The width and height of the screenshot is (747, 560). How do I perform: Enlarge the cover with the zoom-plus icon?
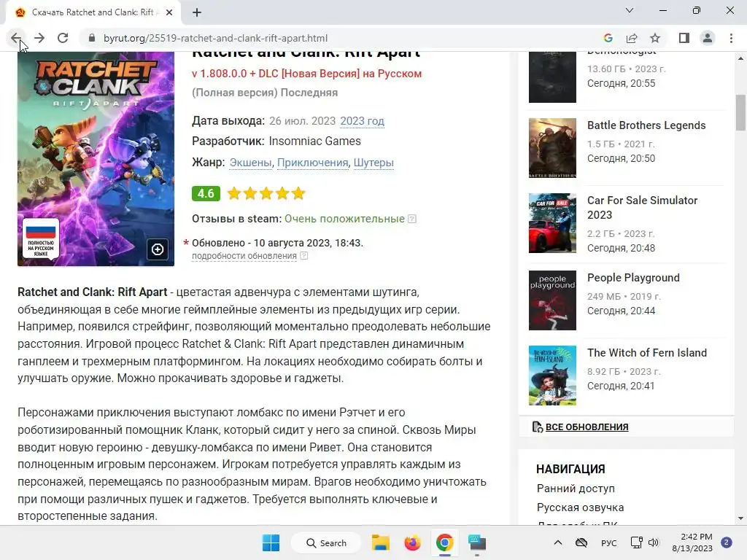[x=158, y=249]
